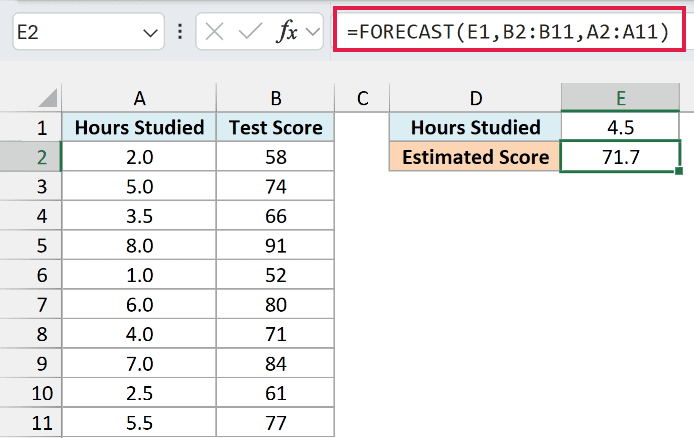The image size is (694, 438).
Task: Select row 10 header
Action: coord(31,393)
